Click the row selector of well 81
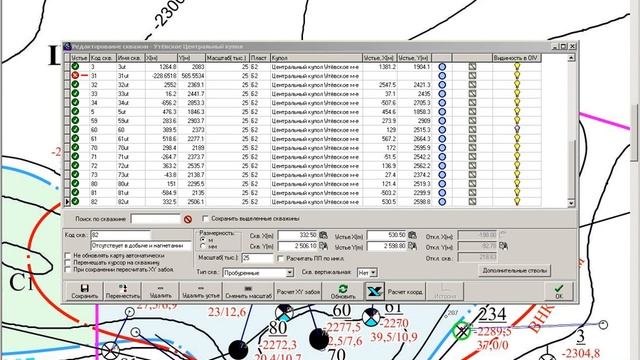This screenshot has height=360, width=640. pyautogui.click(x=67, y=192)
